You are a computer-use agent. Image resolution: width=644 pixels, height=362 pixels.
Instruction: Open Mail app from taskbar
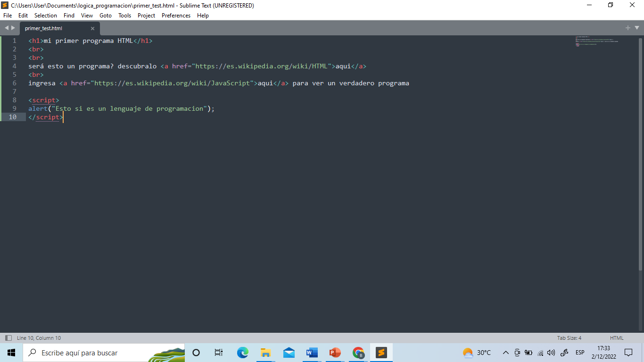point(289,353)
